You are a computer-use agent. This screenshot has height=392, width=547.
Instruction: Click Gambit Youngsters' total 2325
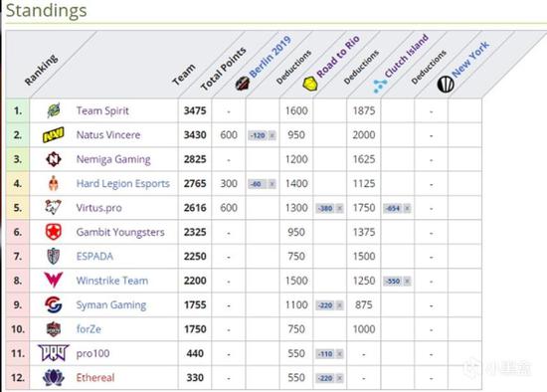[x=195, y=232]
